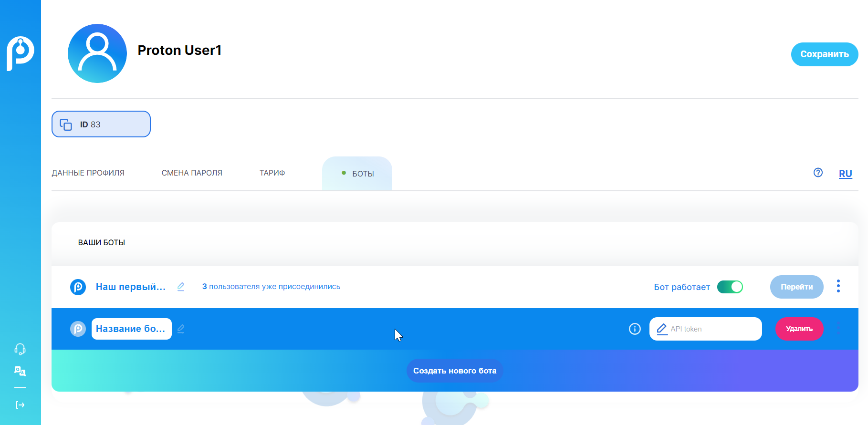
Task: Click the Наш первый bot name
Action: point(130,287)
